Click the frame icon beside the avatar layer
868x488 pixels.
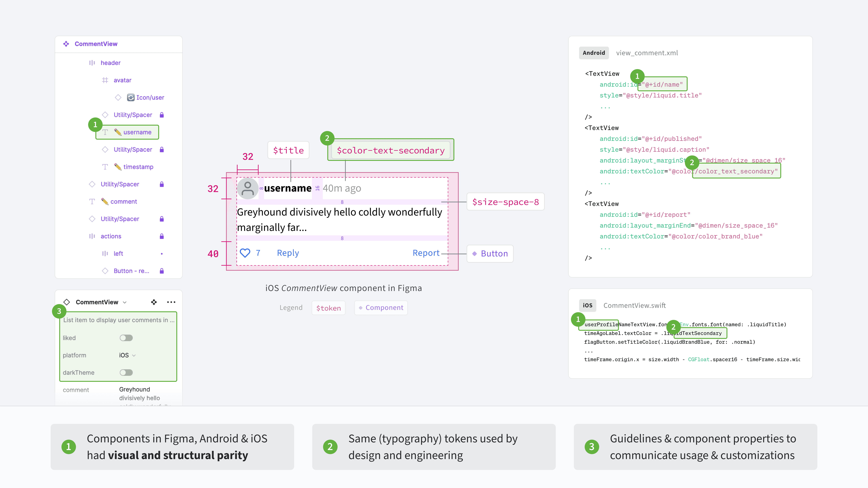[105, 80]
